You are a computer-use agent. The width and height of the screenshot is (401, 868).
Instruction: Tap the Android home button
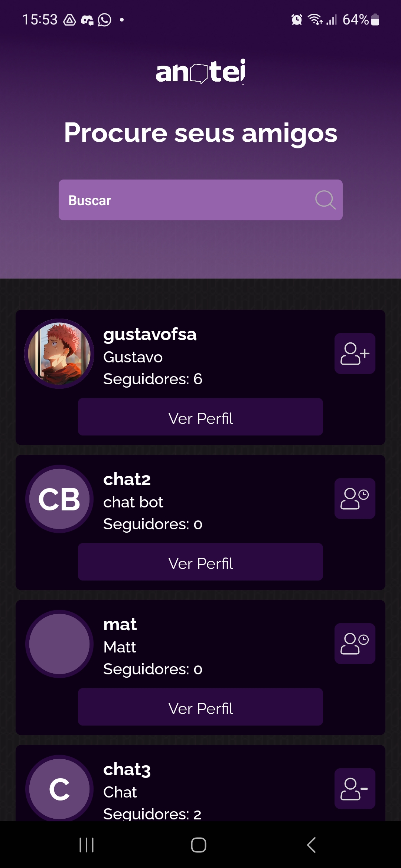pos(199,845)
